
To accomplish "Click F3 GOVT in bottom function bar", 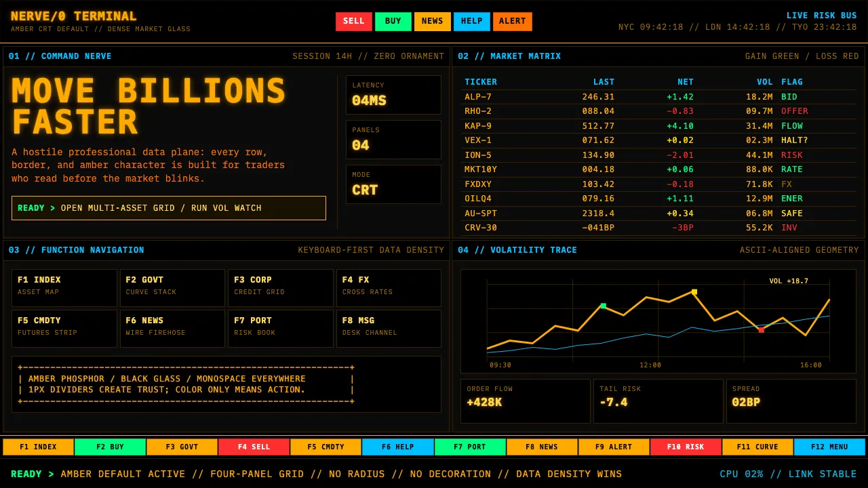I will pyautogui.click(x=182, y=447).
